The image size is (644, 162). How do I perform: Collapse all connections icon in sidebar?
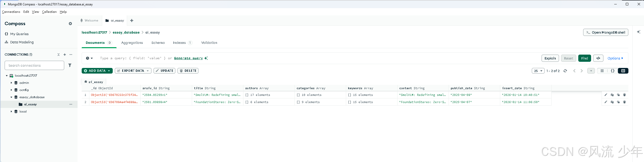coord(59,55)
